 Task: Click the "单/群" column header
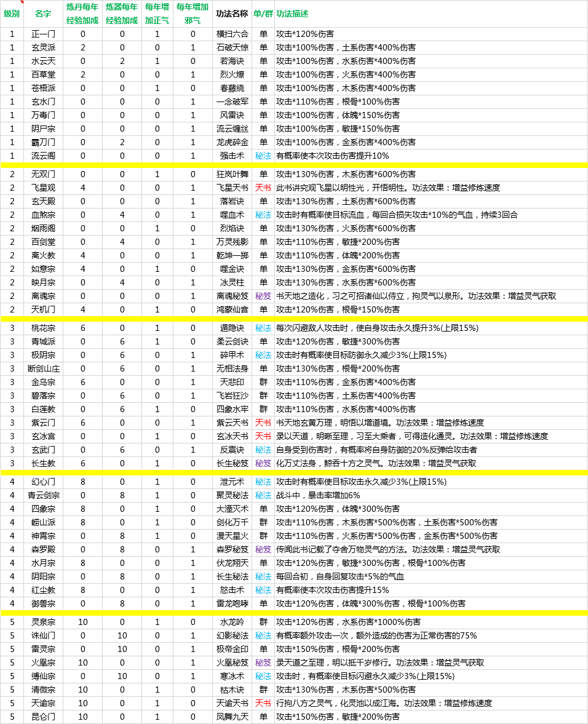(263, 14)
